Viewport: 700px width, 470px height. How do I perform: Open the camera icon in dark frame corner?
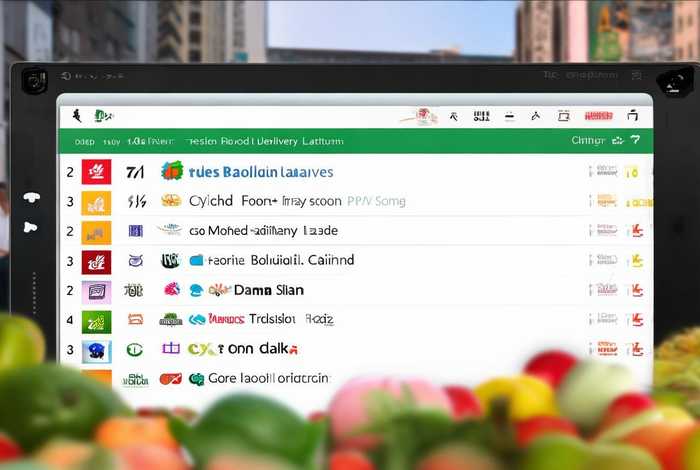(x=34, y=81)
